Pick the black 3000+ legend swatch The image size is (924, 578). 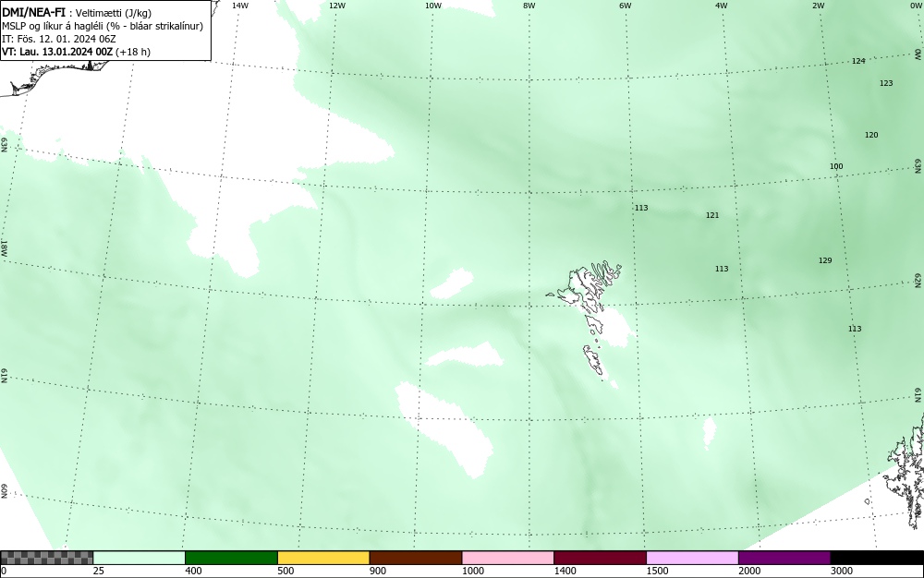coord(877,558)
